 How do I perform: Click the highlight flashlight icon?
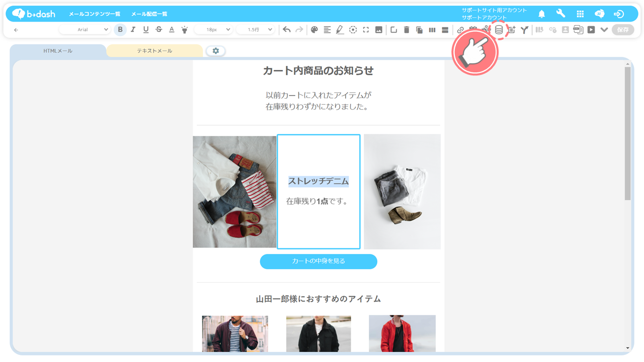click(185, 30)
